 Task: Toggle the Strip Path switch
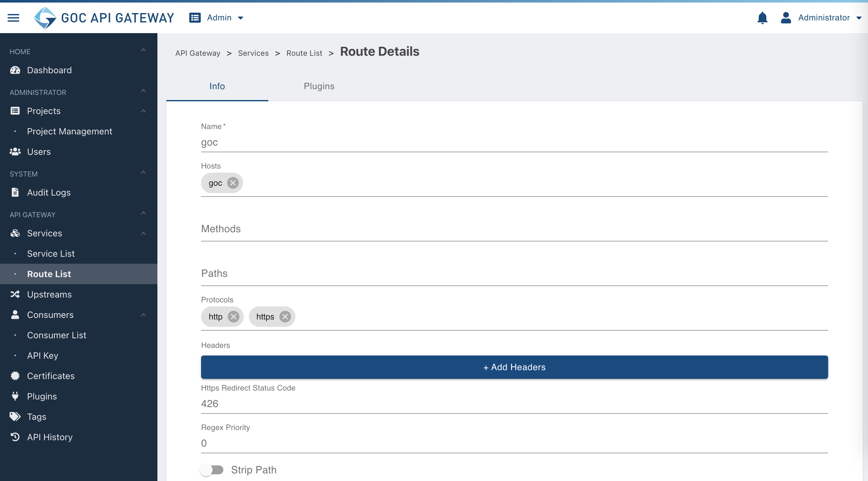[x=212, y=470]
